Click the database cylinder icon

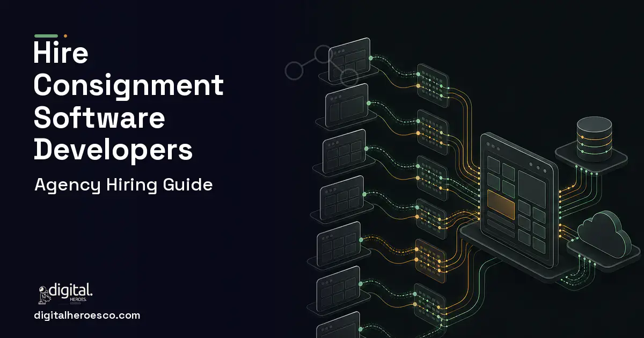click(x=594, y=139)
